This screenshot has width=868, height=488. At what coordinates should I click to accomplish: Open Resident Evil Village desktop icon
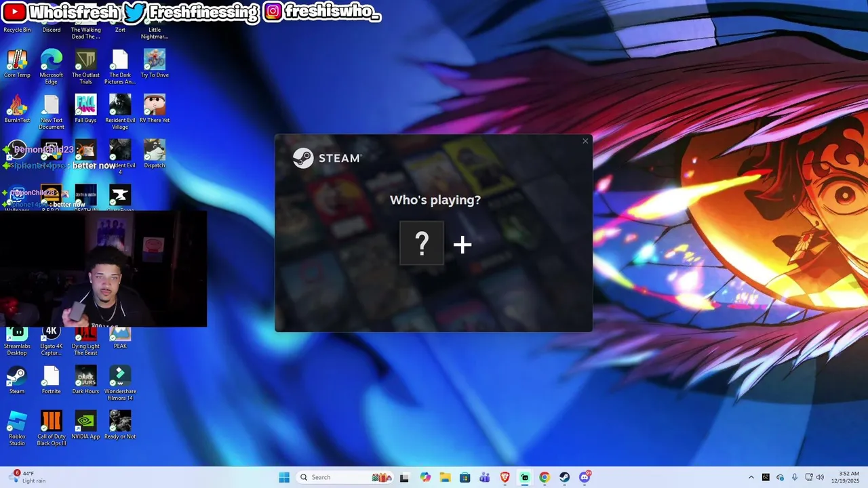[120, 112]
